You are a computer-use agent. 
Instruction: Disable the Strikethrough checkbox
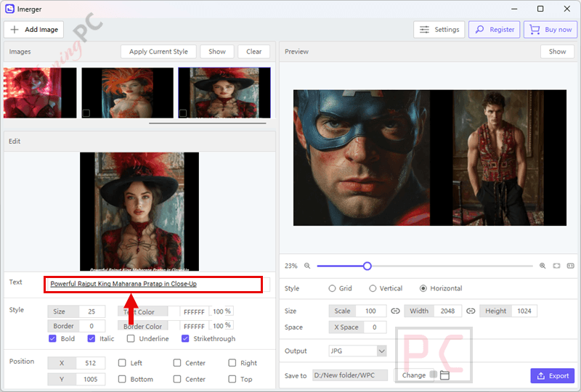coord(185,339)
